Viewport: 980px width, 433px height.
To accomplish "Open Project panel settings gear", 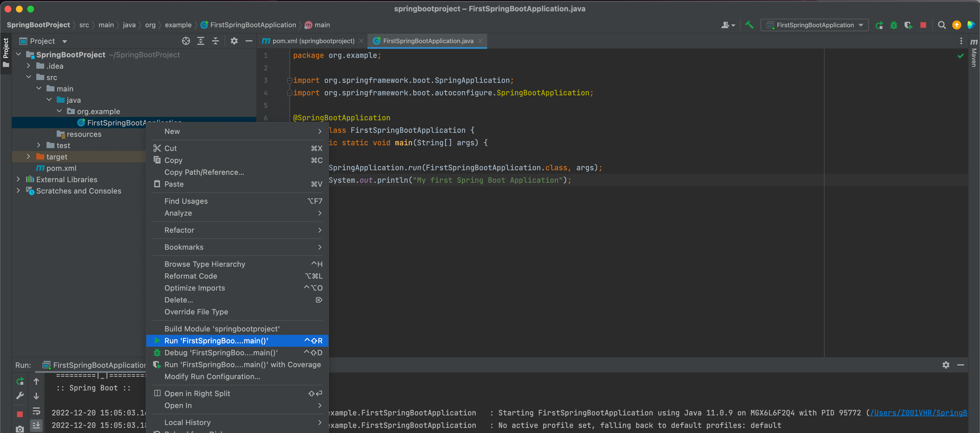I will pyautogui.click(x=234, y=41).
